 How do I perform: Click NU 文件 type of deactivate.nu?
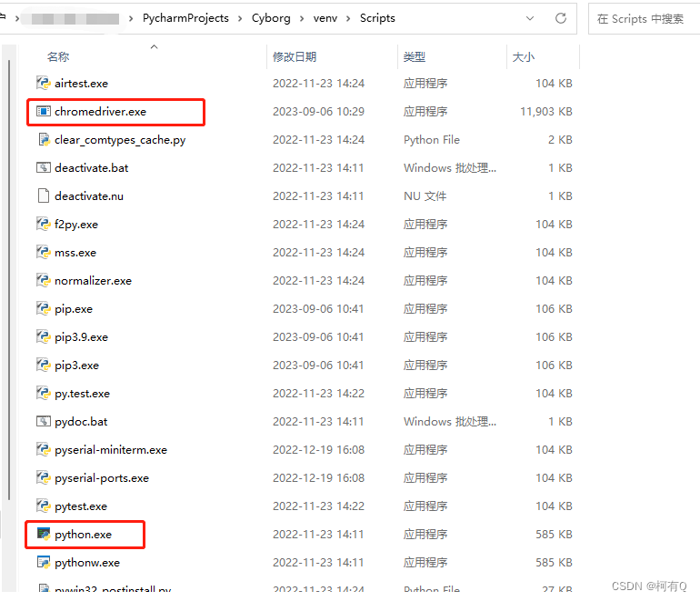(x=425, y=196)
